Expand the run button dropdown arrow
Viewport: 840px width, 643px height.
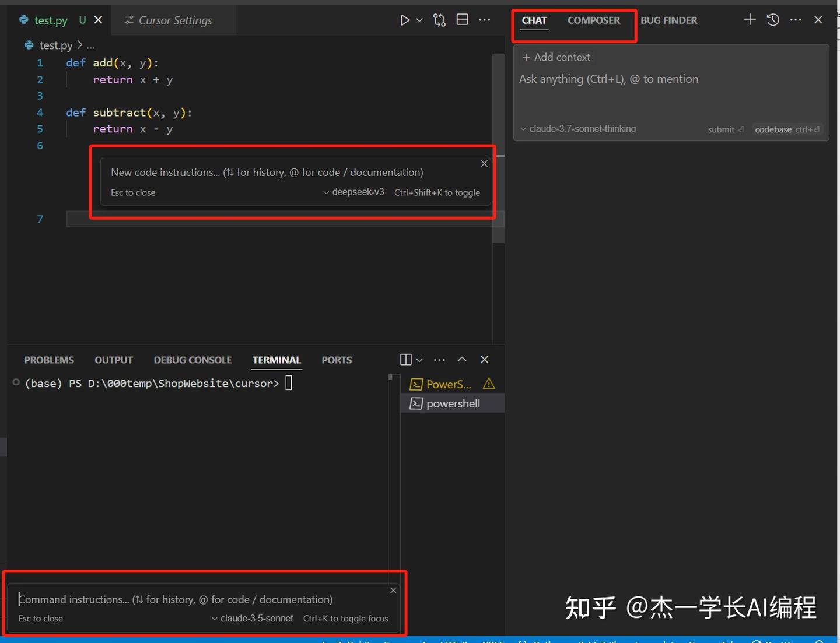coord(419,20)
